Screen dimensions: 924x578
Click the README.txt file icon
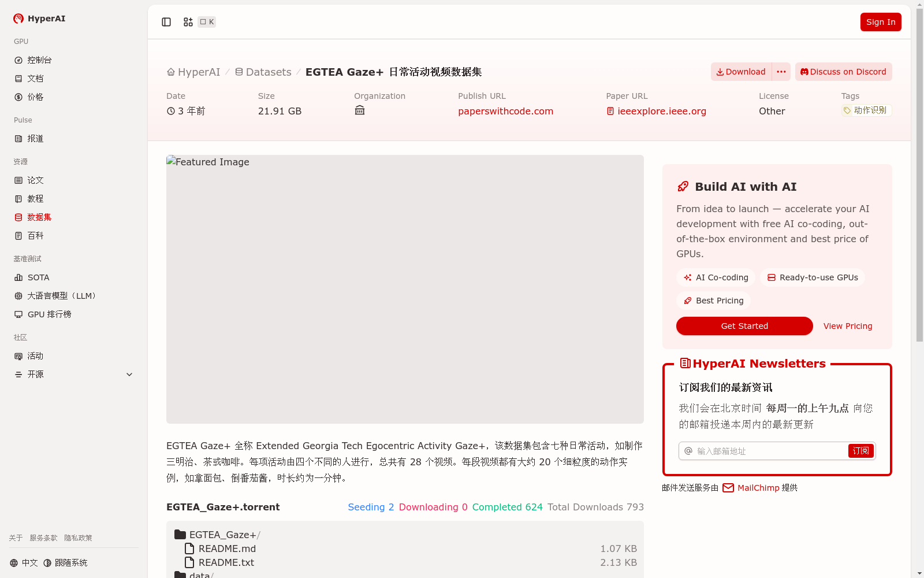click(x=189, y=562)
